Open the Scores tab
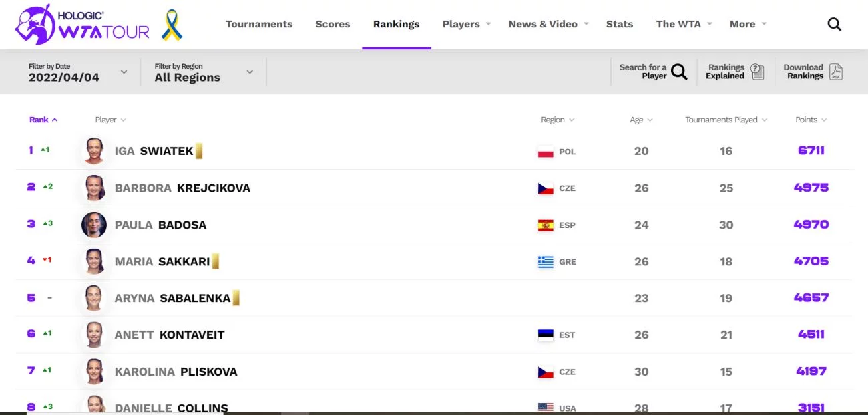This screenshot has width=868, height=415. (333, 24)
